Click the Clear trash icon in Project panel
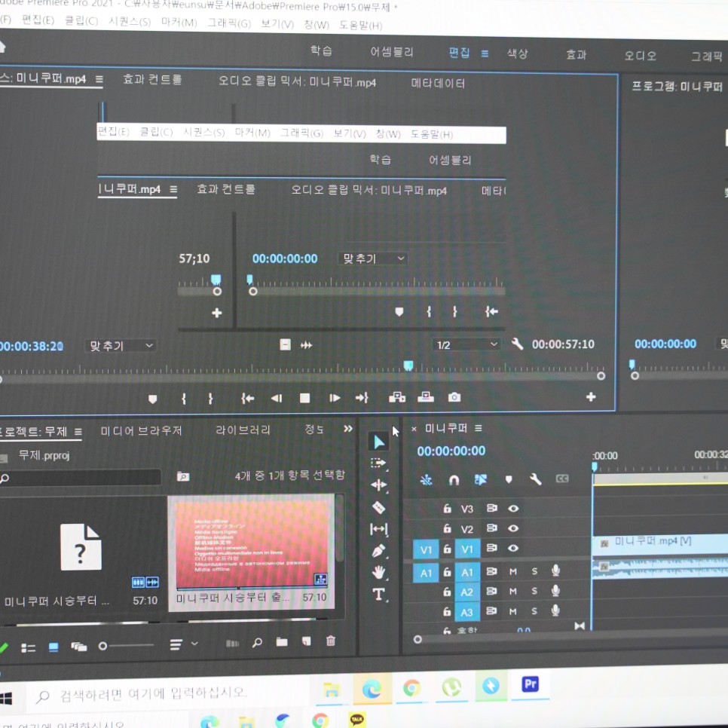 [331, 641]
